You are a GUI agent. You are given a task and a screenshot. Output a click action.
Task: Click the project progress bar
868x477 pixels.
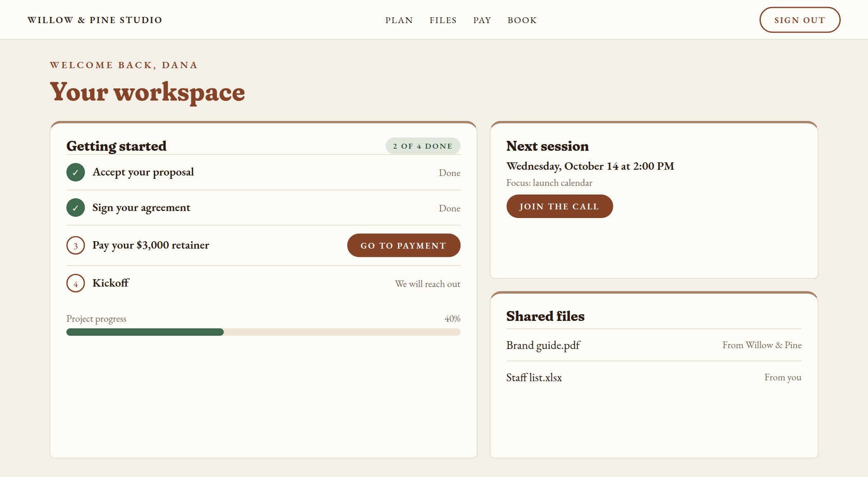coord(263,332)
